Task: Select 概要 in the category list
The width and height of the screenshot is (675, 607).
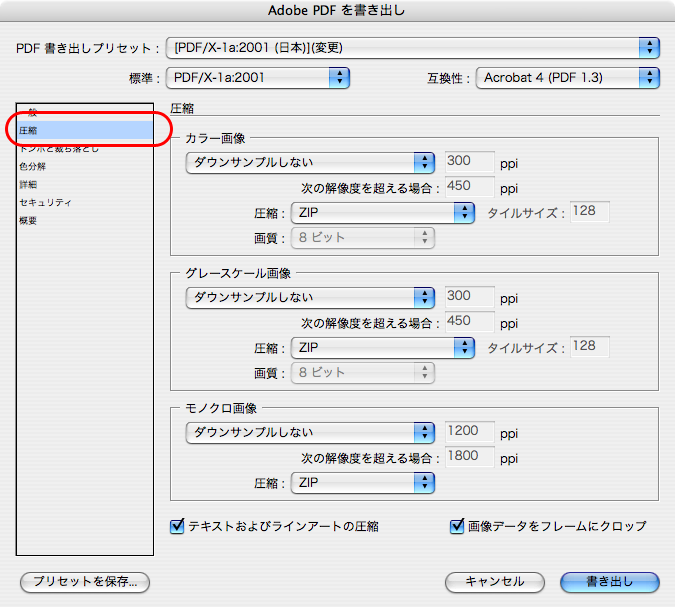Action: (x=85, y=221)
